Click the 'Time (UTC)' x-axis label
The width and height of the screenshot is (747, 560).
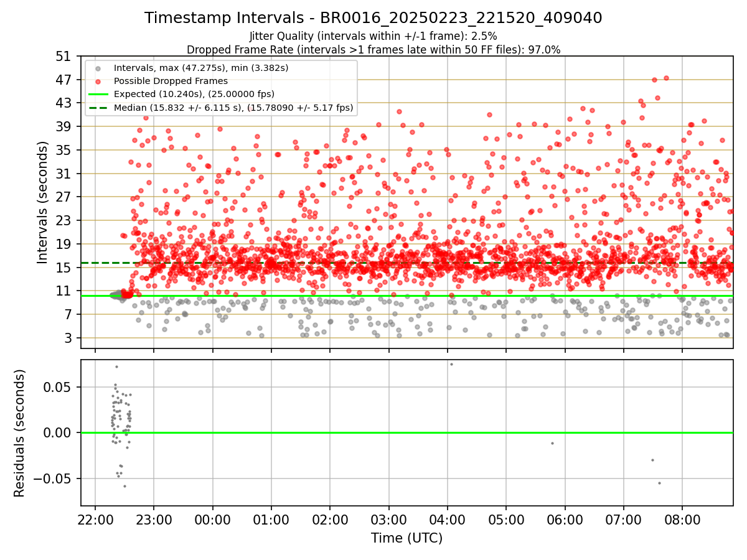click(406, 538)
